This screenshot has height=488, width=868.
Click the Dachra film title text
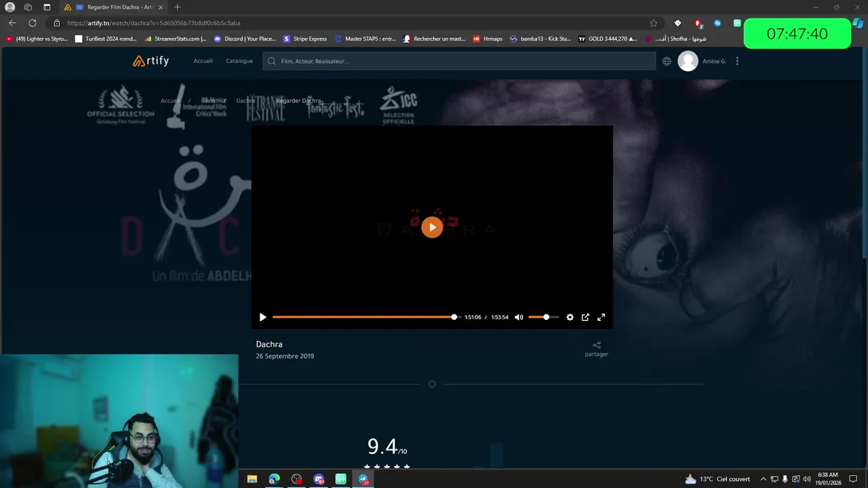click(269, 344)
